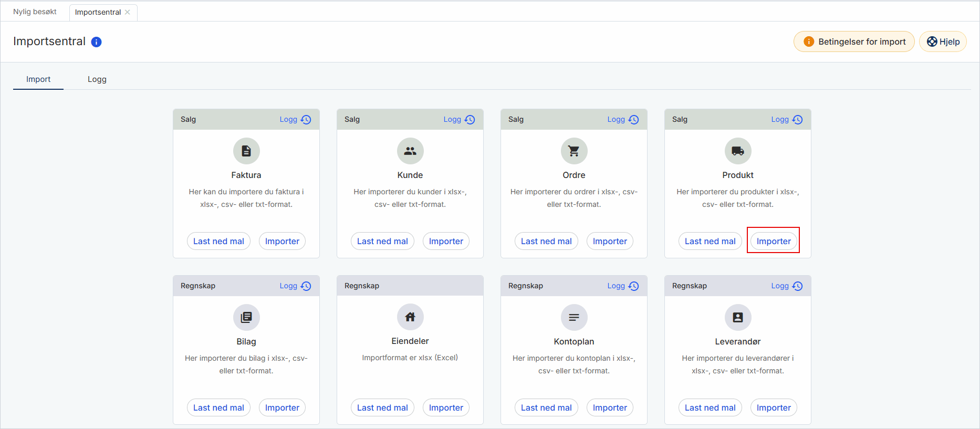Click the Kunde people icon

tap(410, 151)
